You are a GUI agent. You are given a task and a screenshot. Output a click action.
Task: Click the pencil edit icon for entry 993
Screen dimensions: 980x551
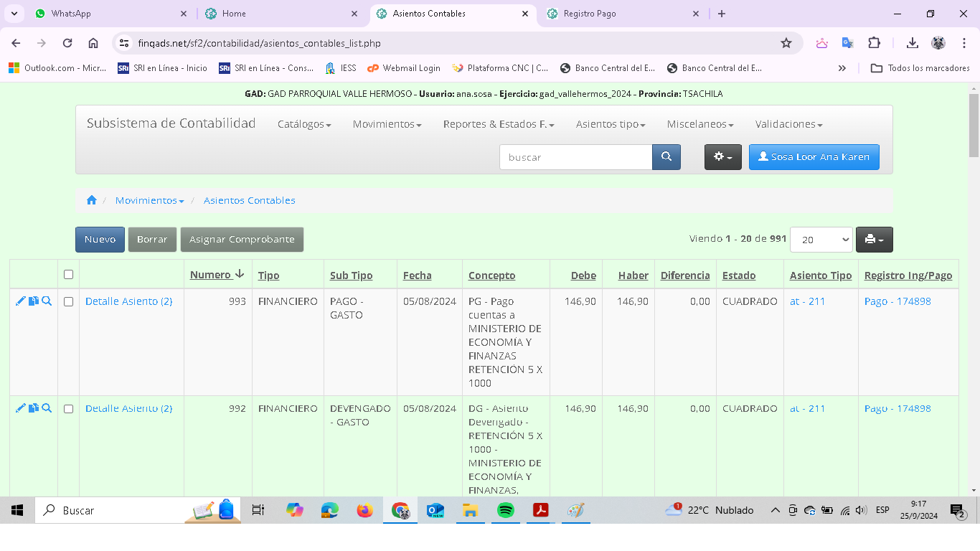(x=20, y=301)
